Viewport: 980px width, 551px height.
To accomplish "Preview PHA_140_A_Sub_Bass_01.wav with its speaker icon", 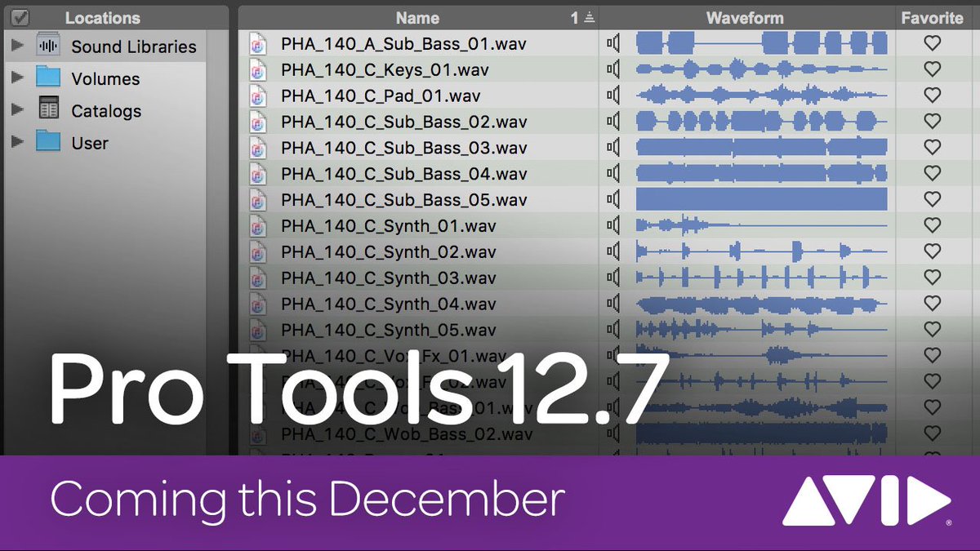I will click(613, 43).
